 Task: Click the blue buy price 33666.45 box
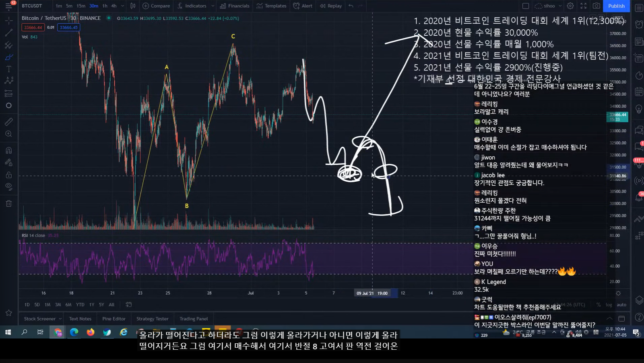(68, 27)
